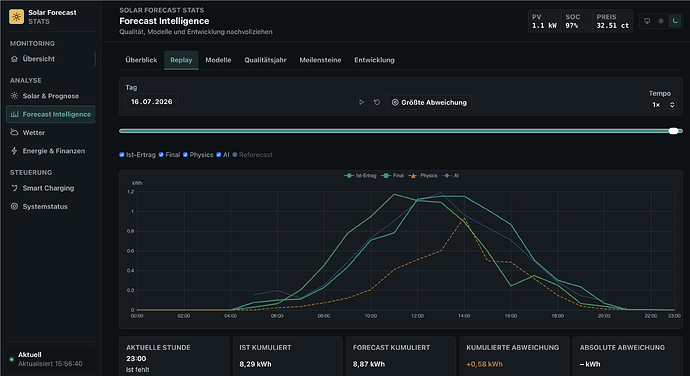Image resolution: width=690 pixels, height=376 pixels.
Task: Click the Tag date field 16.07.2026
Action: coord(151,102)
